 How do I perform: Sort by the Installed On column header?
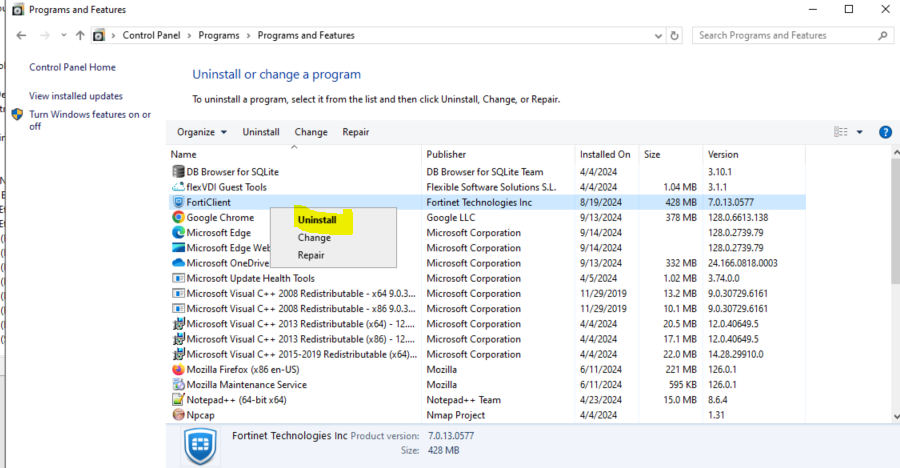pos(604,155)
